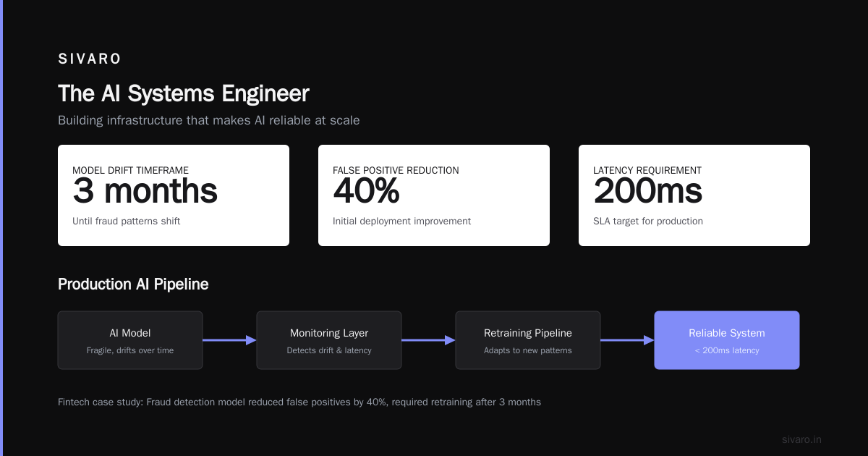
Task: Click arrow between AI Model and Monitoring Layer
Action: (229, 340)
